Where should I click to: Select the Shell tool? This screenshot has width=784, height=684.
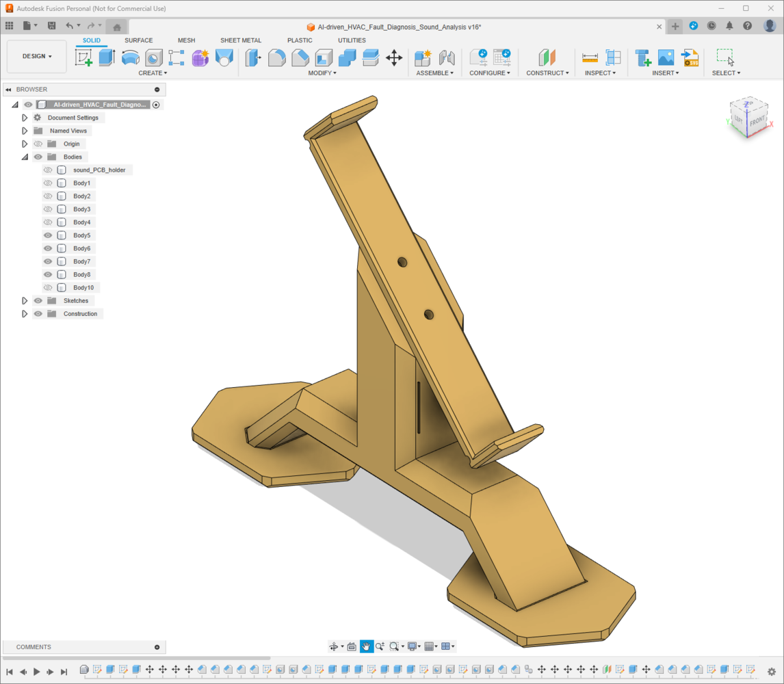pos(324,57)
